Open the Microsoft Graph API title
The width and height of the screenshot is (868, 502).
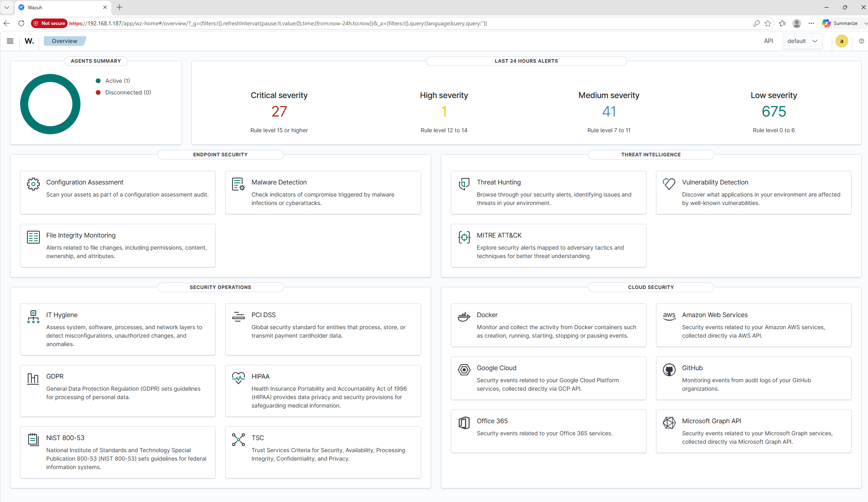(712, 421)
